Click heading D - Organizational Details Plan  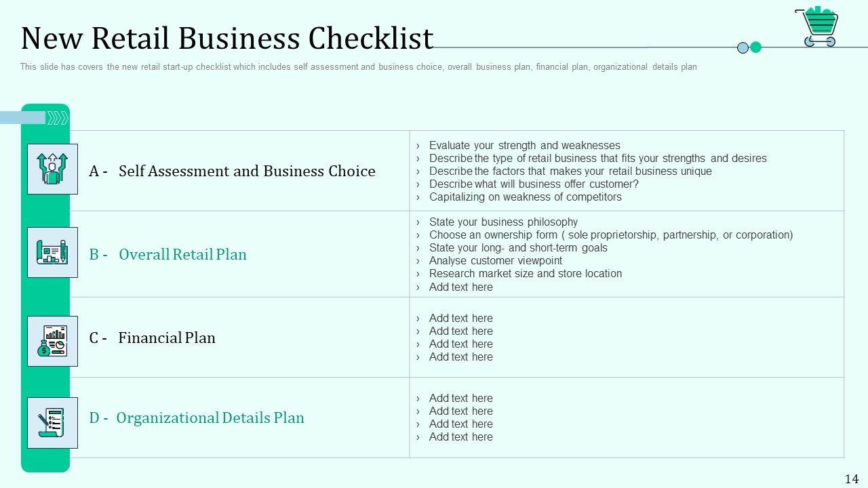pos(197,418)
